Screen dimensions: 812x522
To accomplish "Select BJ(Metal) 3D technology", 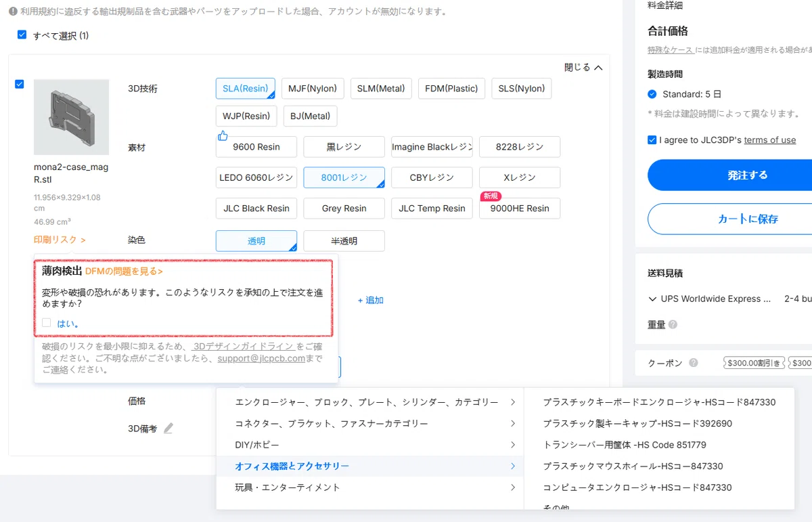I will tap(310, 116).
